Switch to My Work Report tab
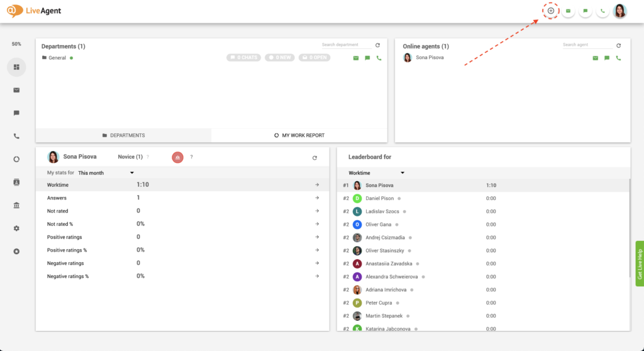This screenshot has height=351, width=644. pyautogui.click(x=299, y=135)
